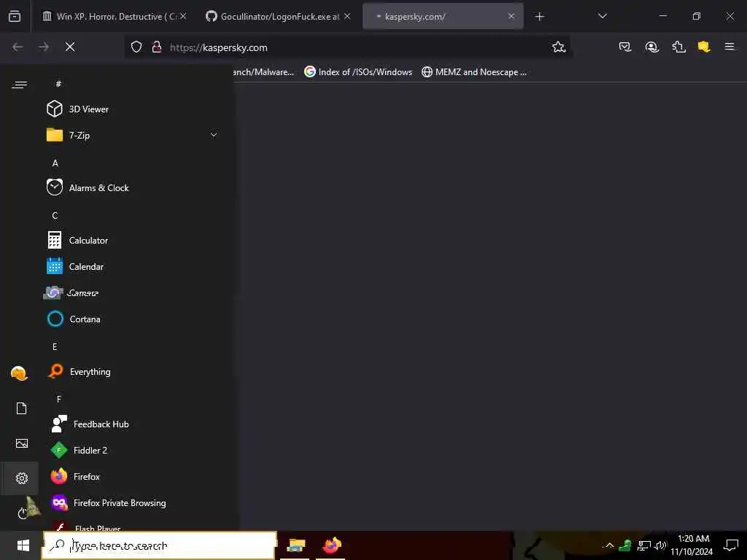This screenshot has height=560, width=747.
Task: Close the kaspersky.com tab
Action: 511,16
